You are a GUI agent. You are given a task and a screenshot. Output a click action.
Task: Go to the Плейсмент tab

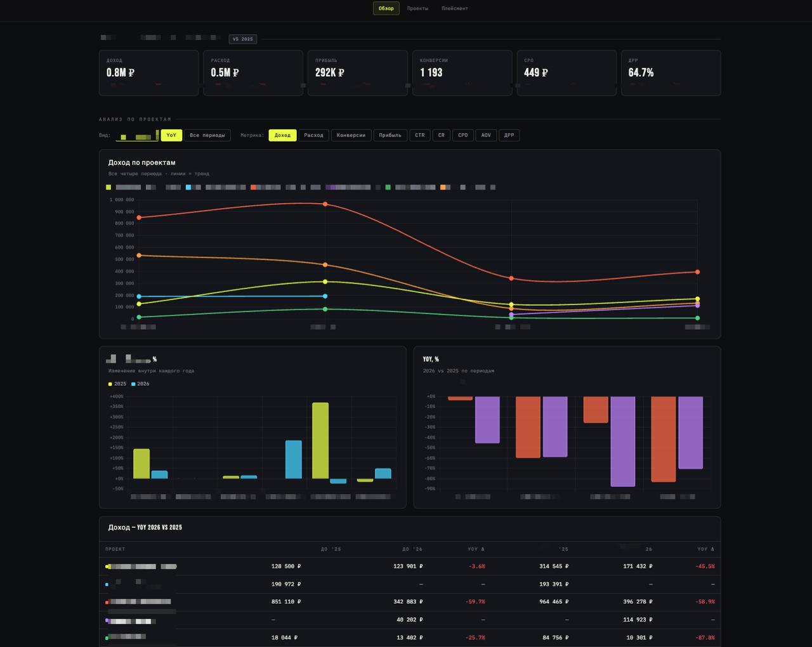[x=455, y=9]
